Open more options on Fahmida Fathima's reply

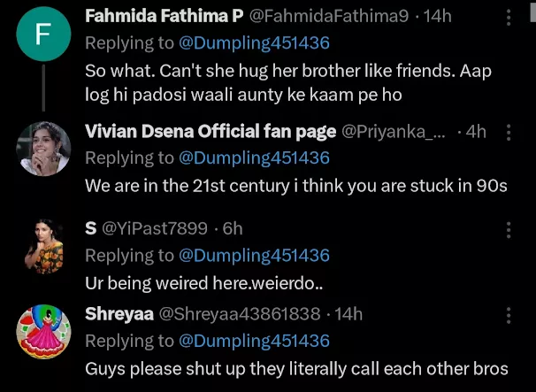click(508, 17)
